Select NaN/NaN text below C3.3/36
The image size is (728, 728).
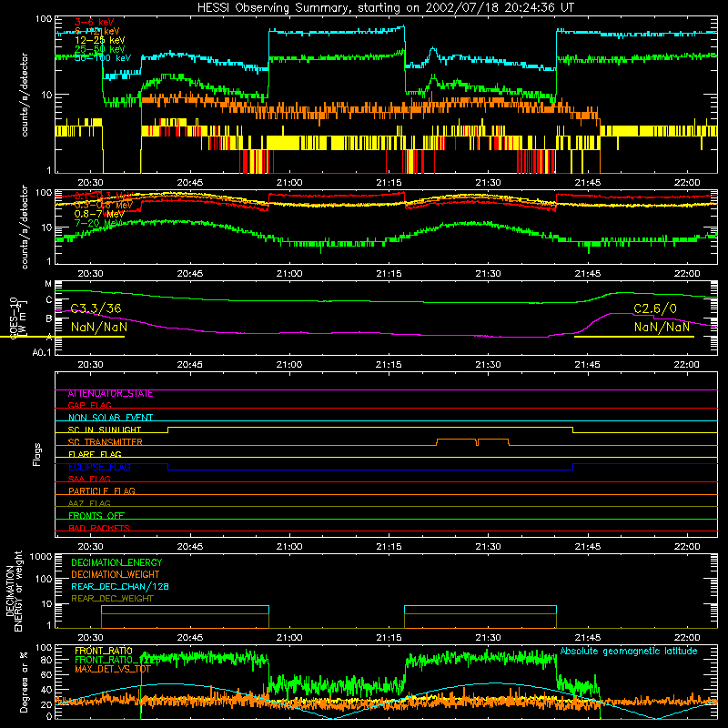pyautogui.click(x=99, y=327)
